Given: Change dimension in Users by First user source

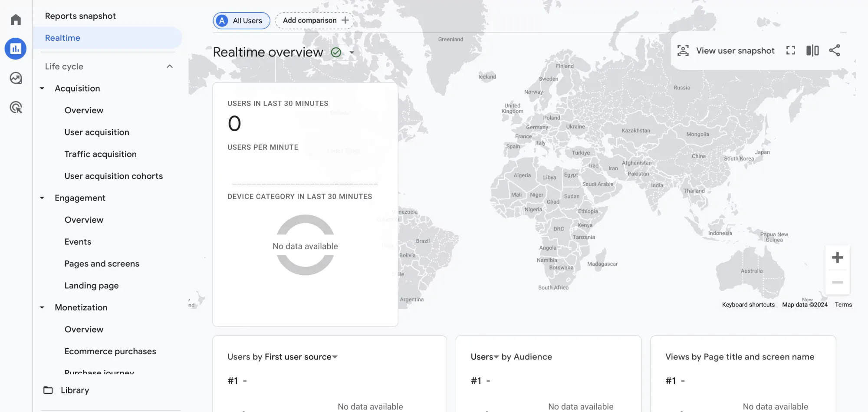Looking at the screenshot, I should tap(335, 356).
